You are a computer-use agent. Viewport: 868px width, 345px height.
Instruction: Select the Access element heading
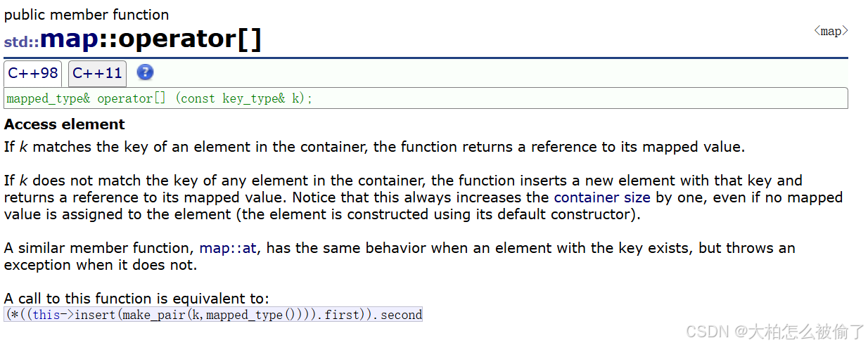click(x=65, y=124)
